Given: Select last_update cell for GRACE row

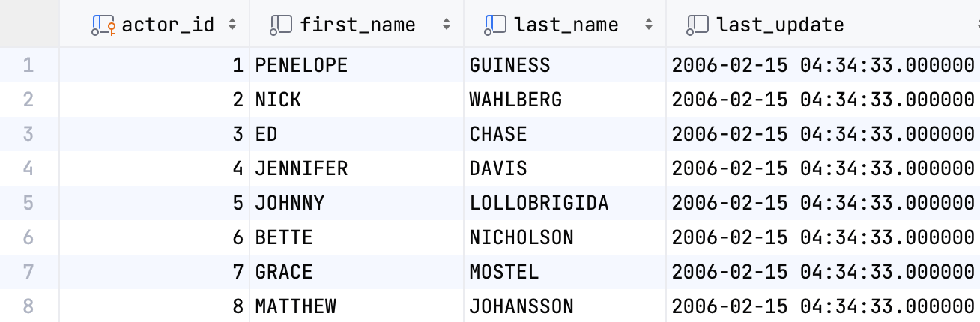Looking at the screenshot, I should [822, 272].
